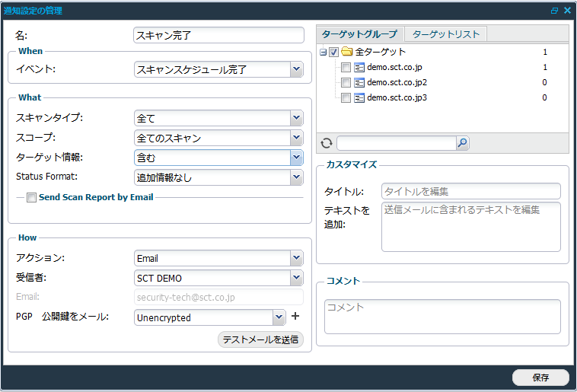Check the demo.sct.co.jp3 checkbox
Screen dimensions: 577x392
[346, 97]
